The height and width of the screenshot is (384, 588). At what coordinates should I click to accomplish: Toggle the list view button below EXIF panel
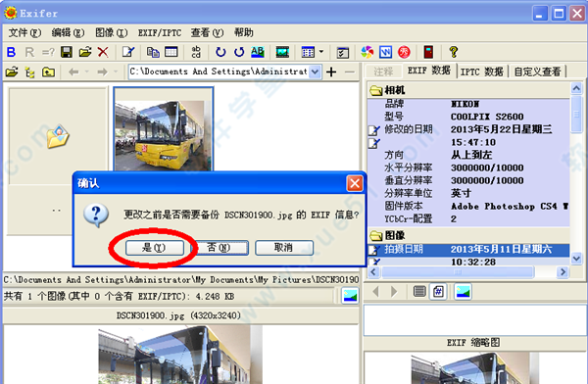(419, 291)
